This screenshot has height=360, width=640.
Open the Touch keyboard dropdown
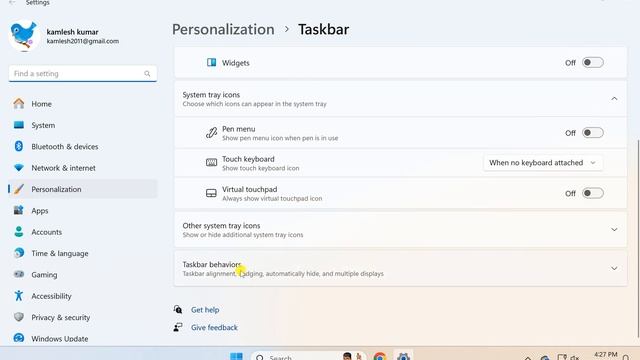543,162
